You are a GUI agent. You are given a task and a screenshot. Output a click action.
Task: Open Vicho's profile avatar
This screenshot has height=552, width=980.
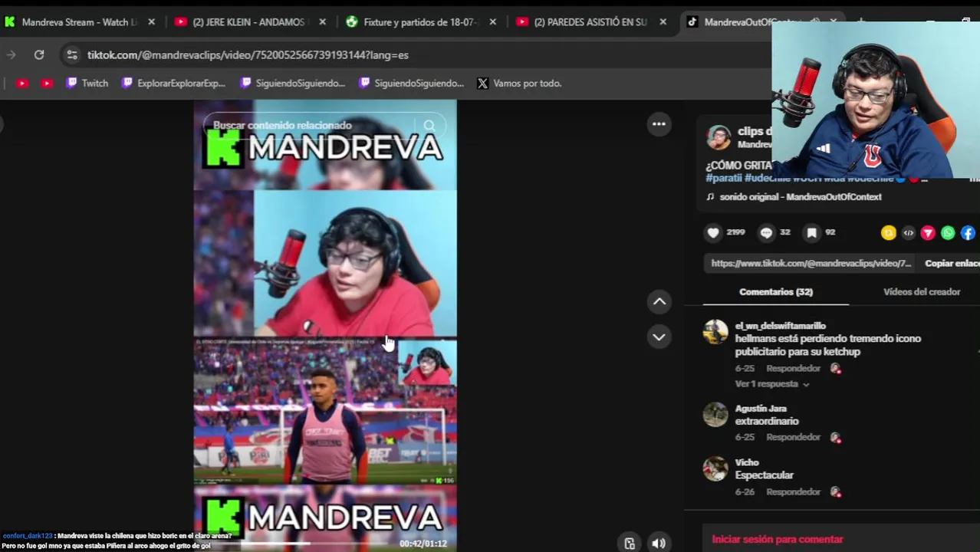[715, 468]
